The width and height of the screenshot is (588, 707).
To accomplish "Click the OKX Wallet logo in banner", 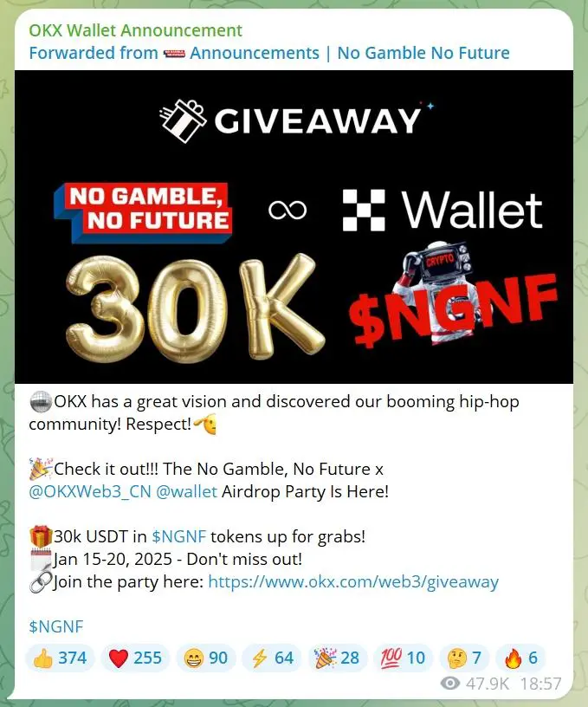I will pyautogui.click(x=443, y=211).
